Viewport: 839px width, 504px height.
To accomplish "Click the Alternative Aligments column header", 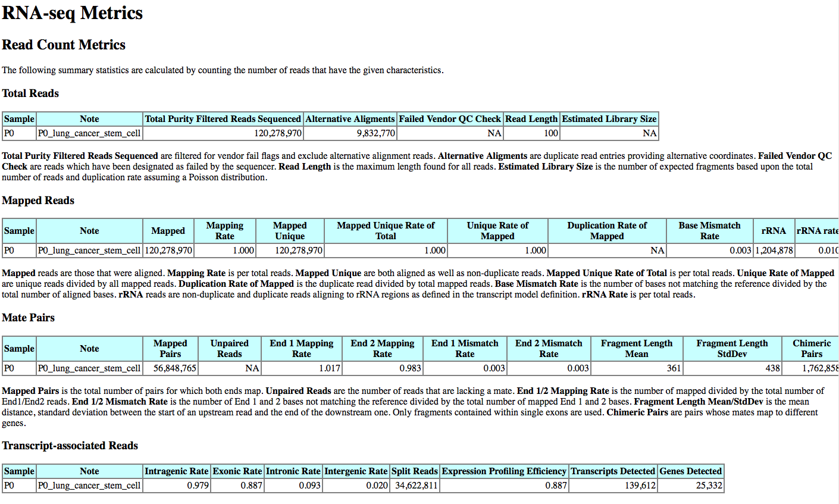I will coord(350,118).
